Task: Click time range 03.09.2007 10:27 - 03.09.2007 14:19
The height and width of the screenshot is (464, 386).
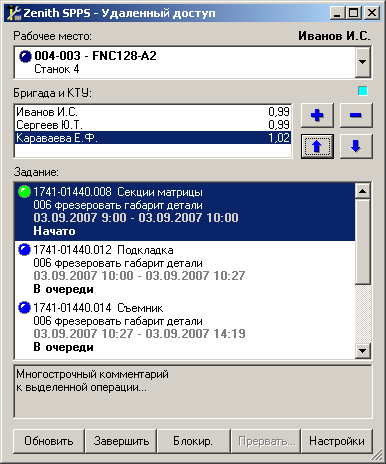Action: coord(139,334)
